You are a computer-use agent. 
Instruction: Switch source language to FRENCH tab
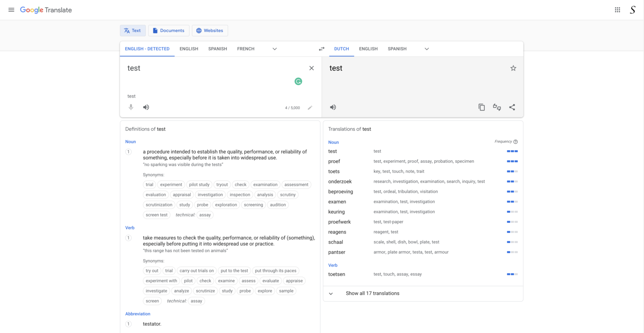tap(246, 49)
